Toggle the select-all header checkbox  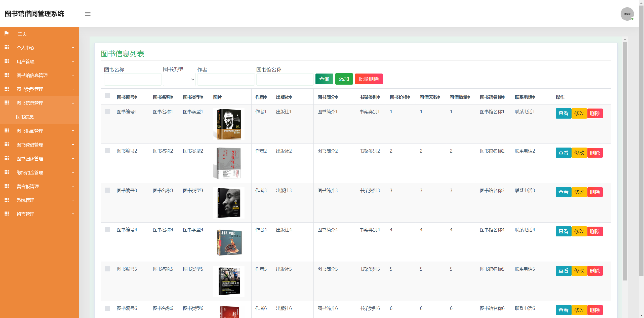(x=107, y=96)
